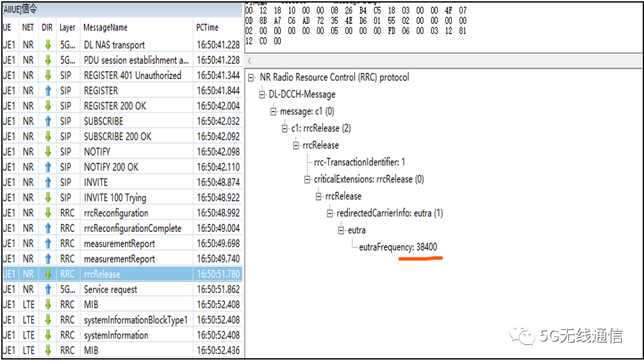644x364 pixels.
Task: Collapse the criticalExtensions: rrcRelease (0) node
Action: 307,179
